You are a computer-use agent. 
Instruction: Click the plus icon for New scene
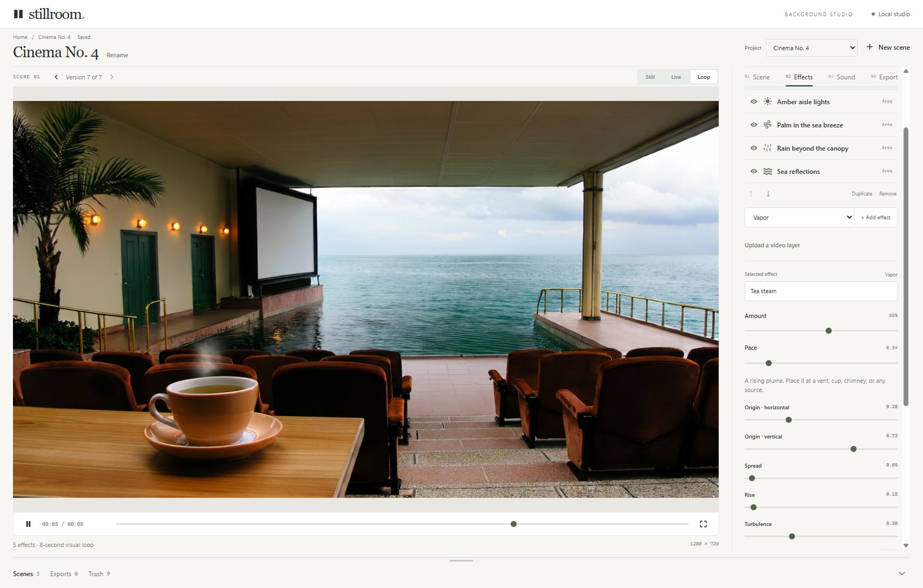870,47
